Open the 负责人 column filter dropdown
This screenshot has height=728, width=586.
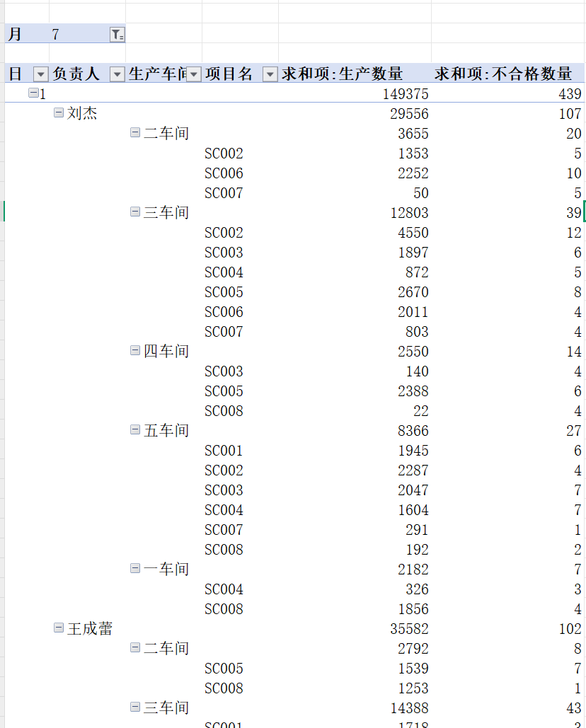(x=117, y=74)
